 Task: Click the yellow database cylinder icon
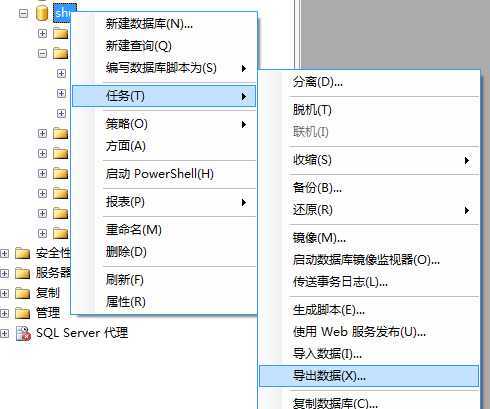[42, 13]
